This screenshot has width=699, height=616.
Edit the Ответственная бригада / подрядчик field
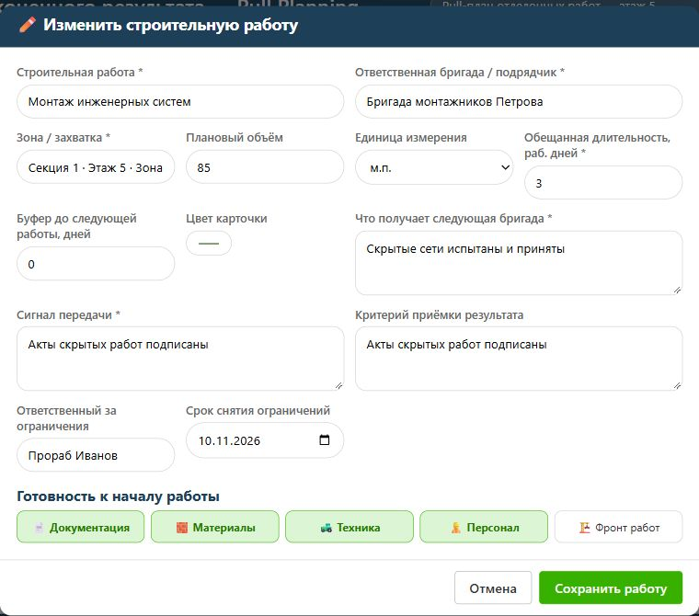click(519, 102)
